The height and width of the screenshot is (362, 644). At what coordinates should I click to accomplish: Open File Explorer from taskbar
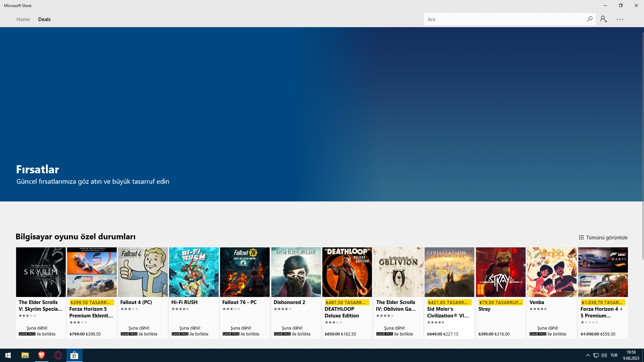pos(25,355)
